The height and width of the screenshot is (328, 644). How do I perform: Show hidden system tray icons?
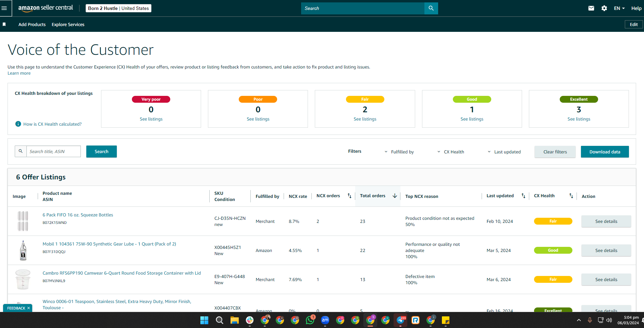579,320
